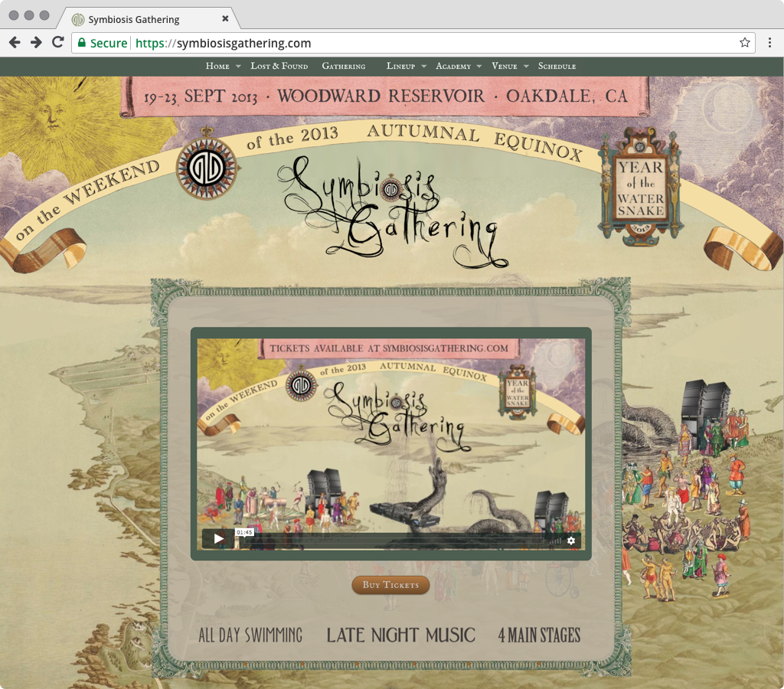The height and width of the screenshot is (689, 784).
Task: Click the macOS red close window dot
Action: [x=14, y=15]
